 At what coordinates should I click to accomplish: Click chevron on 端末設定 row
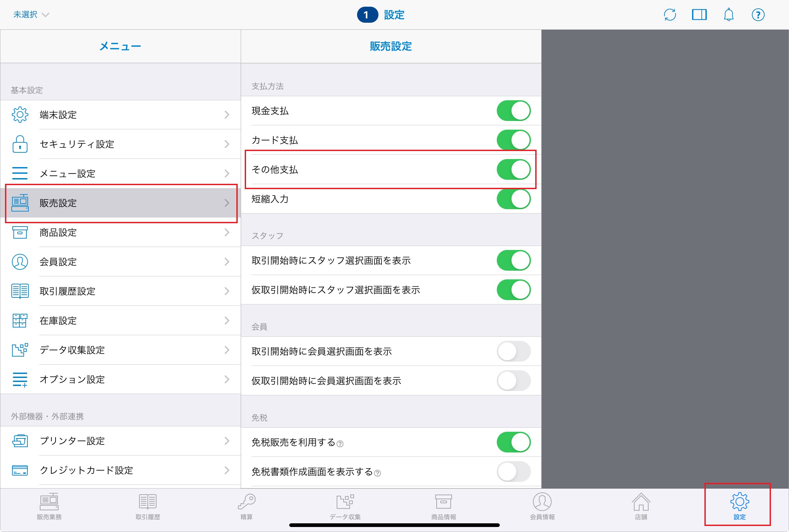click(227, 115)
